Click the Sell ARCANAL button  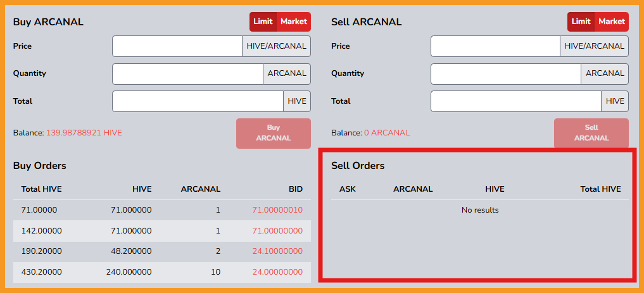(591, 134)
